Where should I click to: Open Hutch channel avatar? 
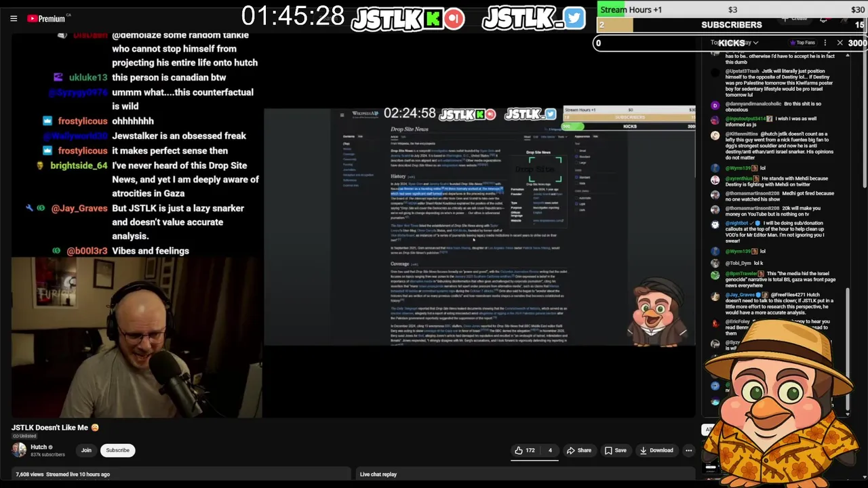[x=19, y=450]
